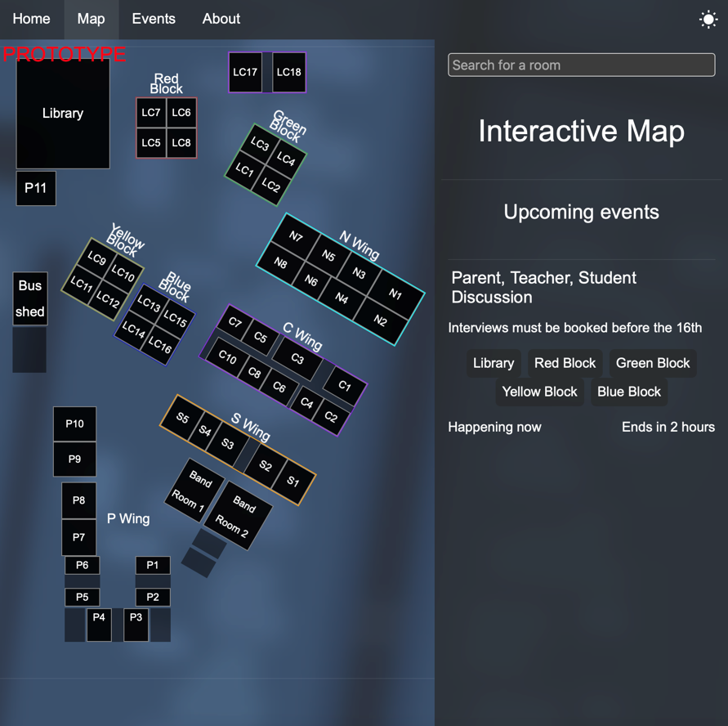Select room P10 on the map
The height and width of the screenshot is (726, 728).
point(74,423)
